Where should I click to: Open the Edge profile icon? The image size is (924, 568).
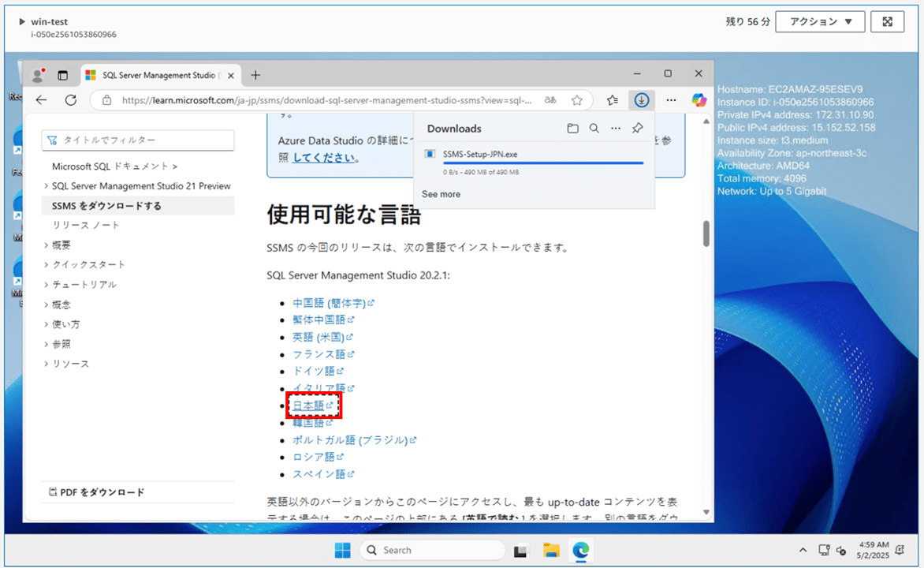pos(39,75)
